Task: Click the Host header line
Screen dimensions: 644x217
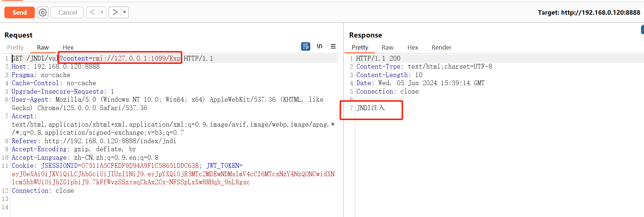Action: (56, 66)
